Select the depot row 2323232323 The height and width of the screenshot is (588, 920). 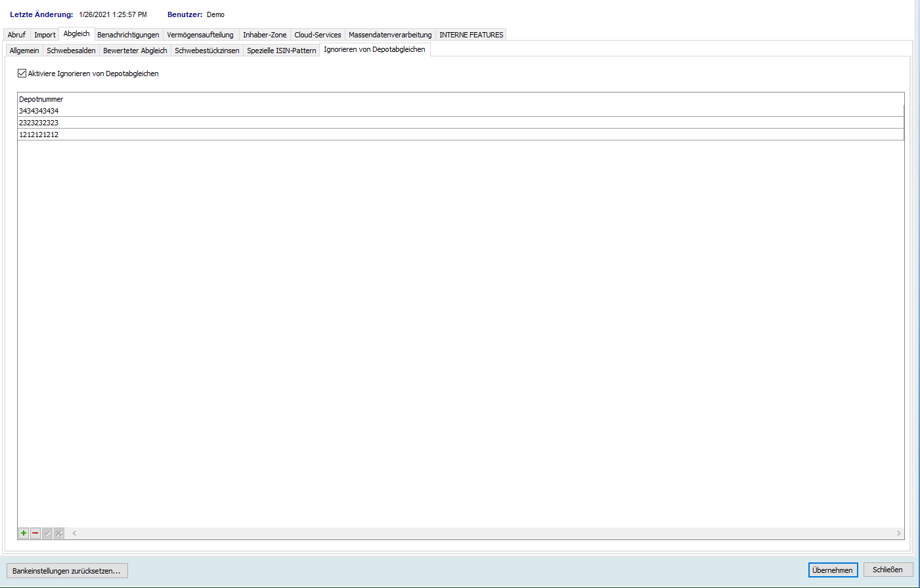tap(39, 123)
